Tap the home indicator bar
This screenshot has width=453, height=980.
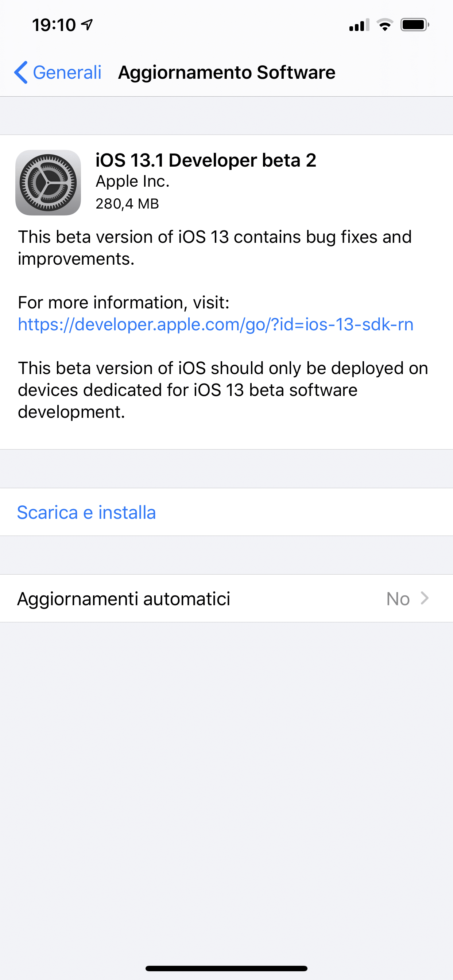pos(226,969)
